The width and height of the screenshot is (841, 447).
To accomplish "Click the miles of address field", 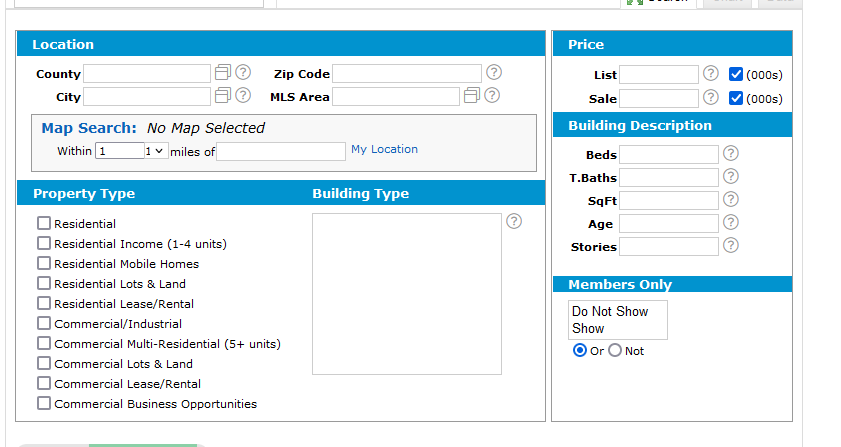I will tap(281, 151).
